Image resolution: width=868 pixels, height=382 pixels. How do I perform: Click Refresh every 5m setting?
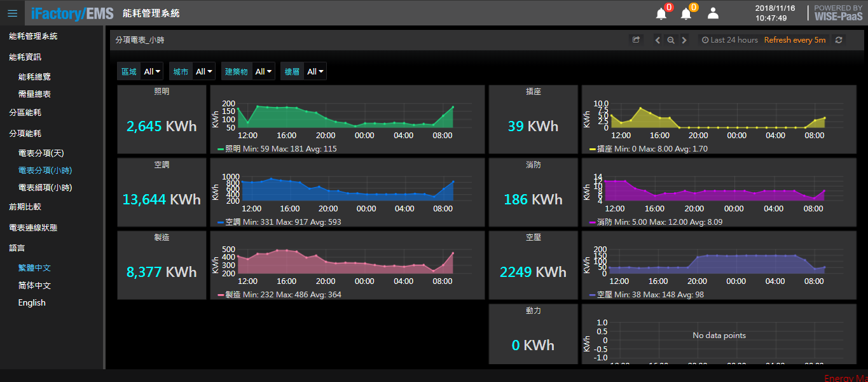click(x=795, y=40)
